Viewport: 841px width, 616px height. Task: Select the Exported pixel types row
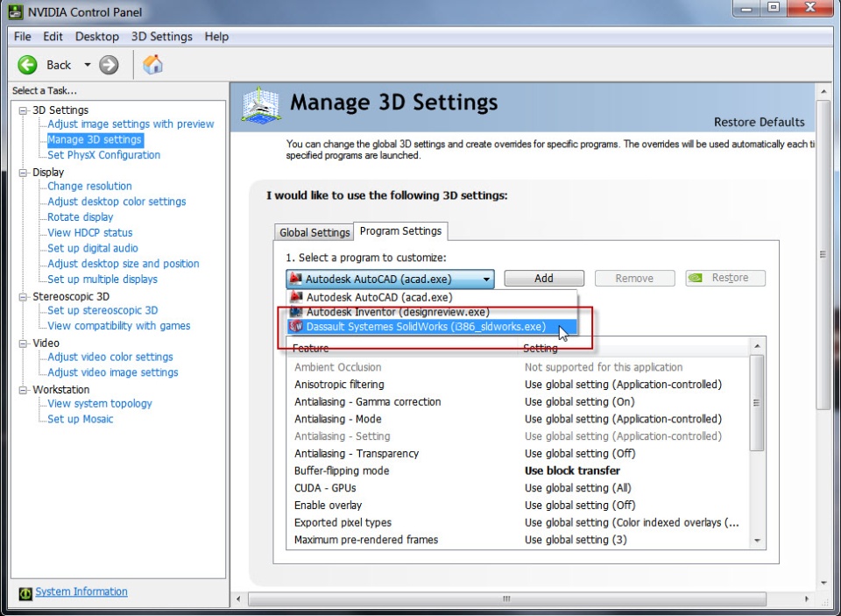518,522
